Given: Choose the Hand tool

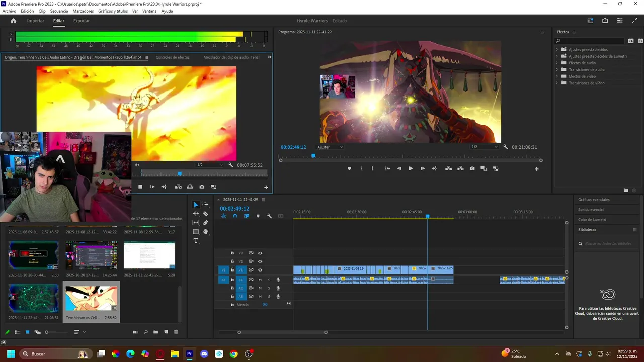Looking at the screenshot, I should [x=205, y=232].
